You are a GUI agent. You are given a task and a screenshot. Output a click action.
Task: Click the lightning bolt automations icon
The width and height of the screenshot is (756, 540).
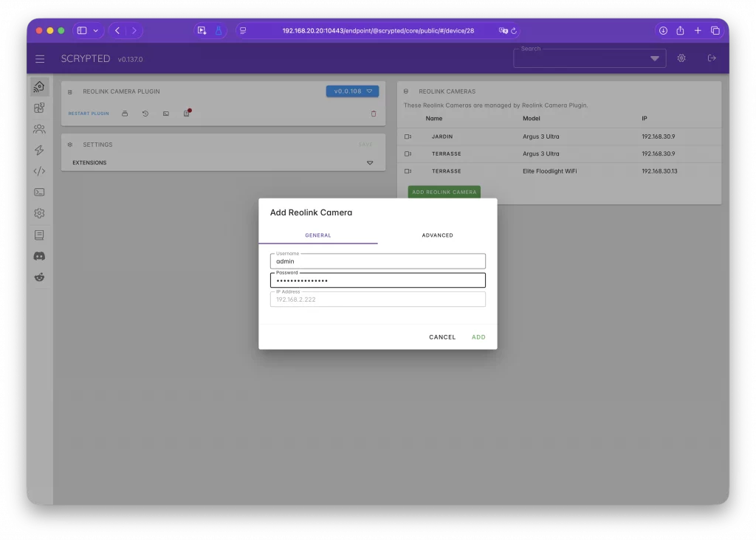coord(39,150)
